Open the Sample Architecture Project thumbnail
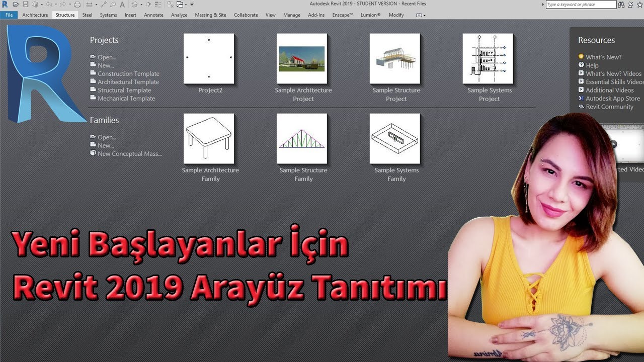The image size is (644, 362). [302, 59]
